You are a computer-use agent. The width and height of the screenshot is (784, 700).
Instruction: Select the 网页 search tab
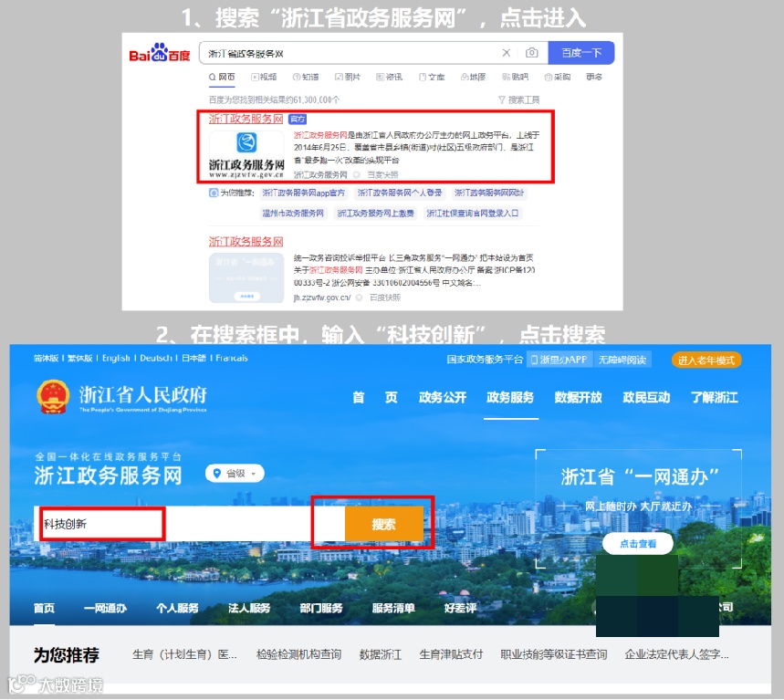click(x=222, y=77)
